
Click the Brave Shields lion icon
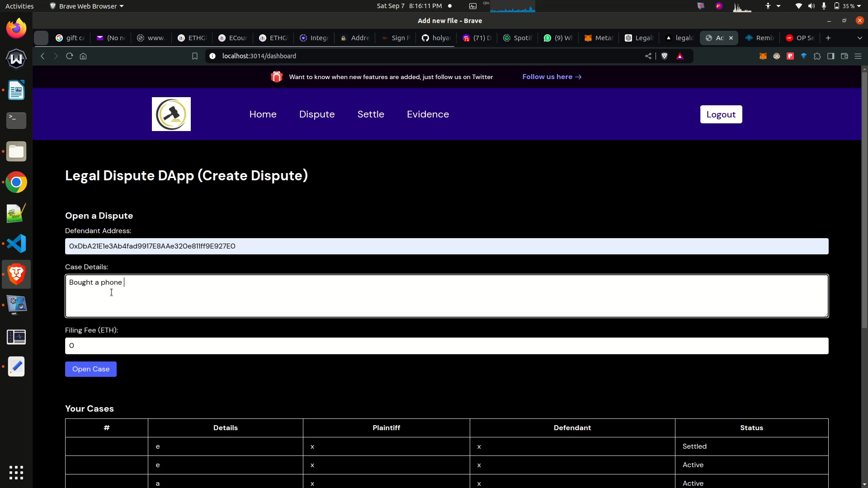(x=665, y=56)
